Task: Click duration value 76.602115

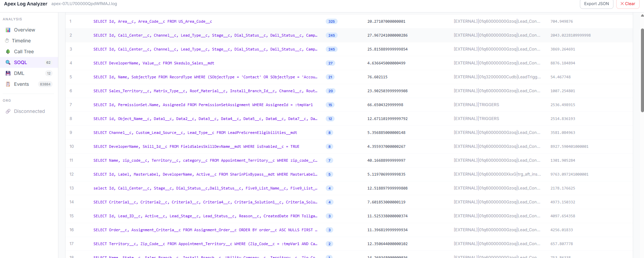Action: (x=377, y=77)
